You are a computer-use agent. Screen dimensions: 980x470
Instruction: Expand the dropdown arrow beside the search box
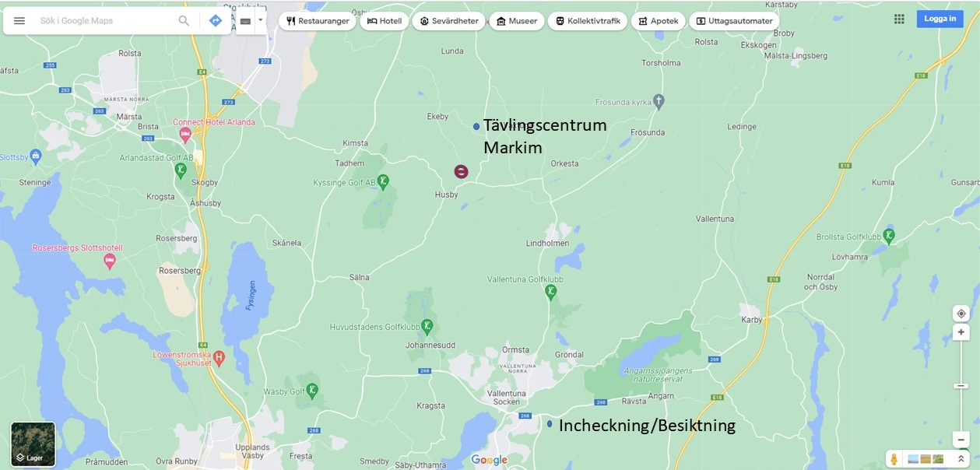click(261, 20)
